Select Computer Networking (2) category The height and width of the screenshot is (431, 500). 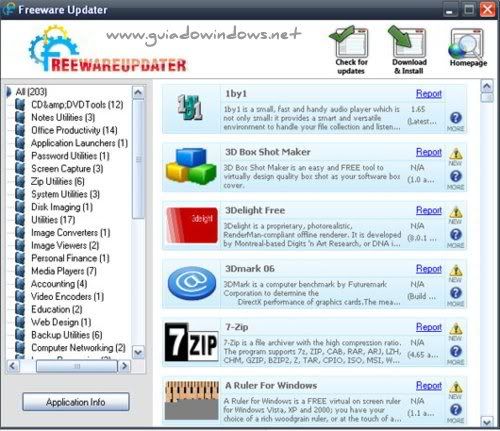(x=78, y=347)
